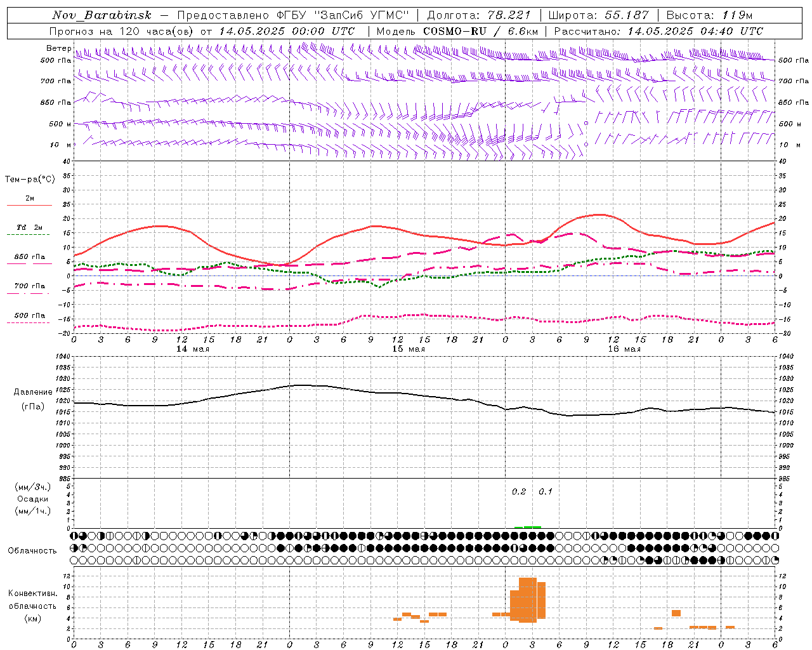Click the Облачность cloud cover label

pos(32,550)
